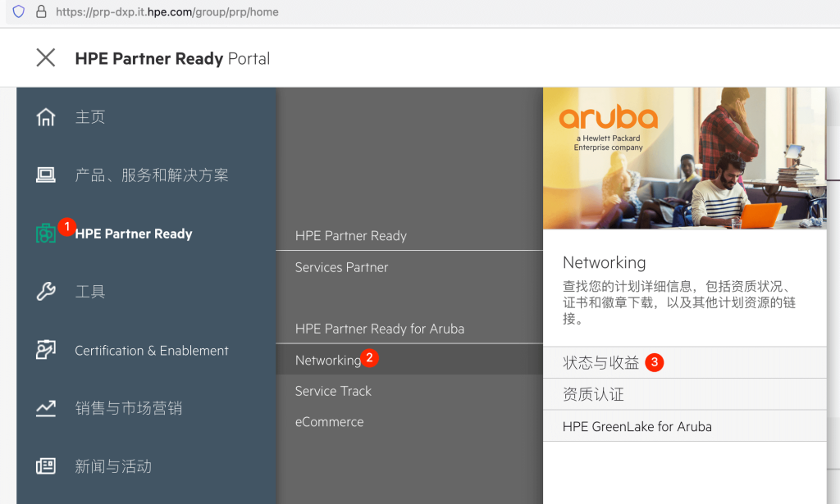This screenshot has width=840, height=504.
Task: Click the Certification & Enablement icon
Action: pyautogui.click(x=46, y=350)
